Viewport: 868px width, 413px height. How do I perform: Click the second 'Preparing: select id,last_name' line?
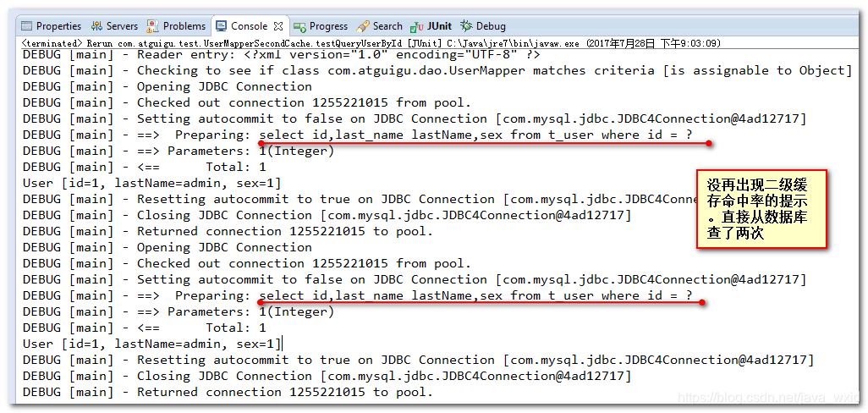pos(358,295)
